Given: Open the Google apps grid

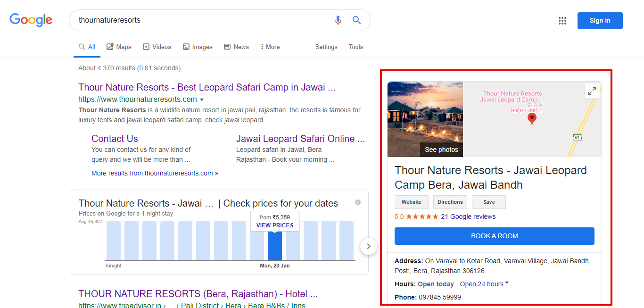Looking at the screenshot, I should 562,21.
